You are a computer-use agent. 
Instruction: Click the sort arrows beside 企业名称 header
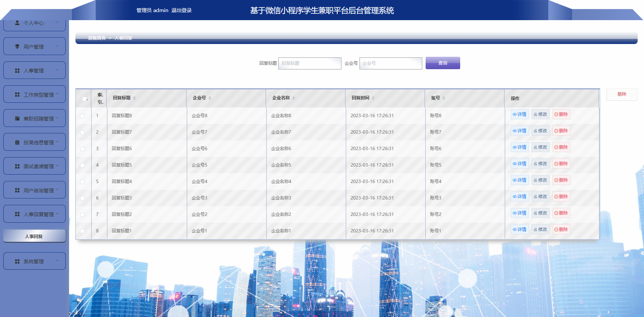(x=293, y=98)
